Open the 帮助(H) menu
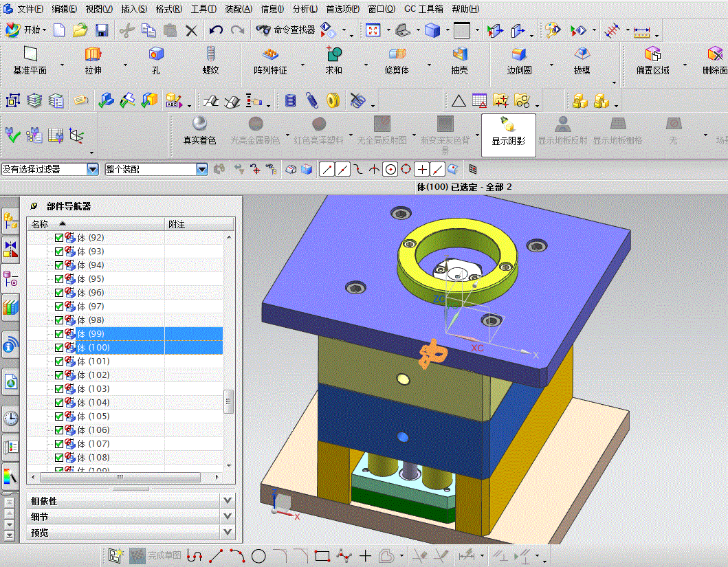728x567 pixels. pos(465,9)
